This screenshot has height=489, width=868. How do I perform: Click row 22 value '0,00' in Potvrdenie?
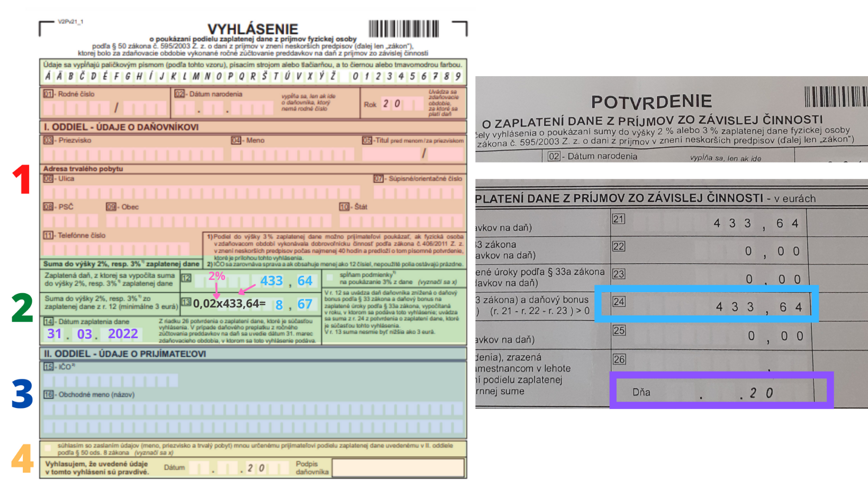pos(773,251)
